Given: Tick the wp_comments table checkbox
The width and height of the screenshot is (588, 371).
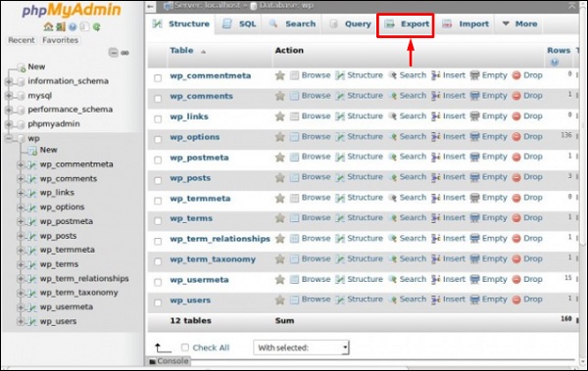Looking at the screenshot, I should [158, 99].
